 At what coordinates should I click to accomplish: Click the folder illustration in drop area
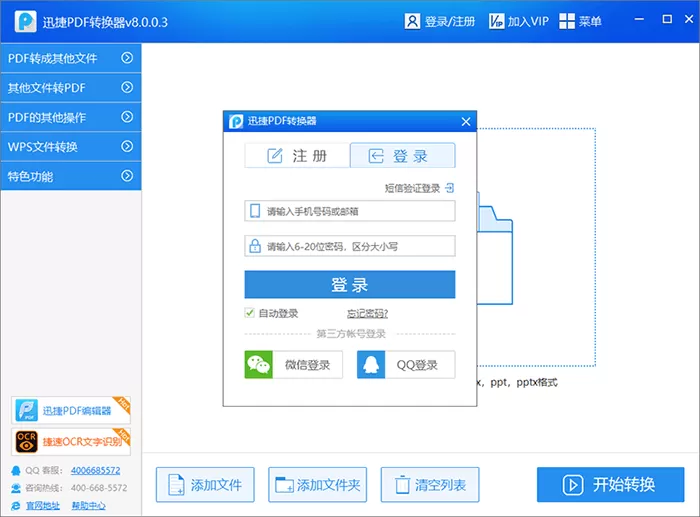[x=495, y=248]
